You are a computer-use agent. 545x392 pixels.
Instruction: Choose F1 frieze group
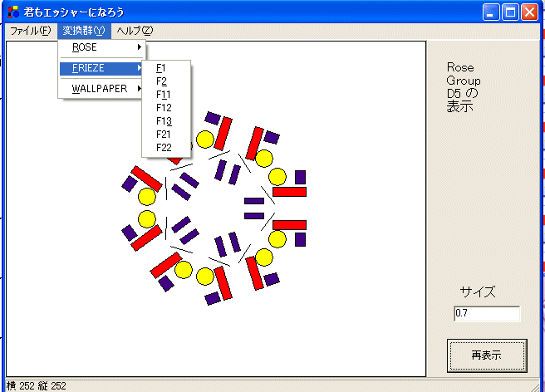click(166, 68)
